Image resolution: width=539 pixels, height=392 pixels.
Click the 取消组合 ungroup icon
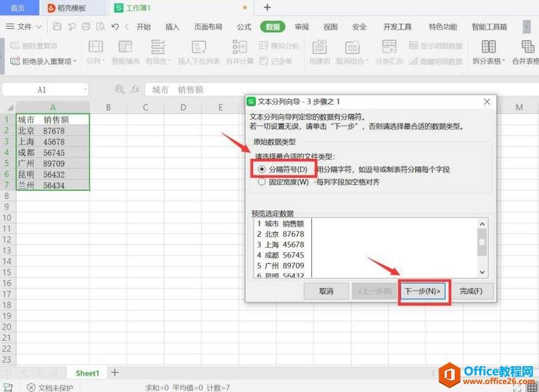point(352,46)
